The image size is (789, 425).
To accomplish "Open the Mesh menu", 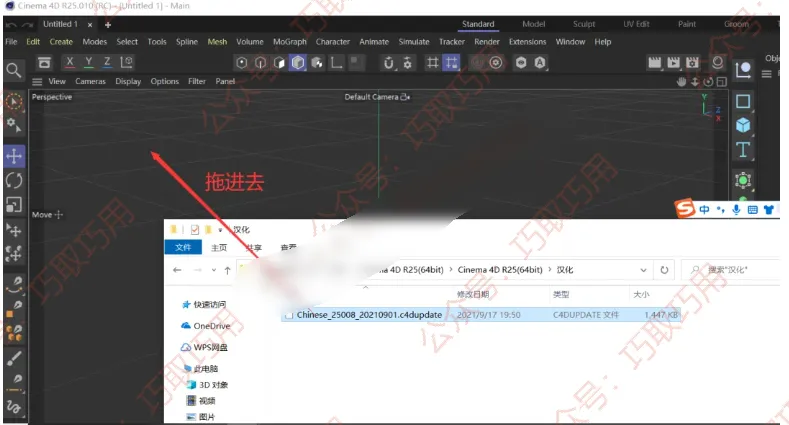I will [217, 42].
